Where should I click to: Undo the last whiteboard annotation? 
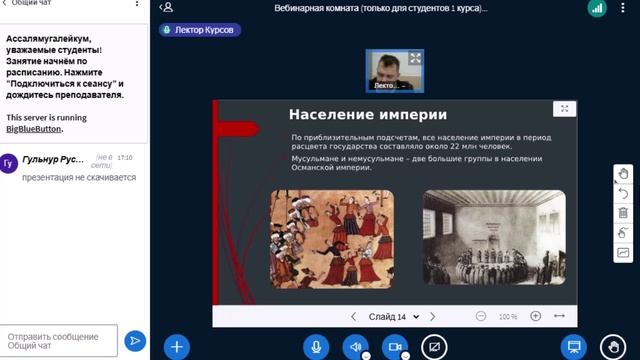click(623, 193)
